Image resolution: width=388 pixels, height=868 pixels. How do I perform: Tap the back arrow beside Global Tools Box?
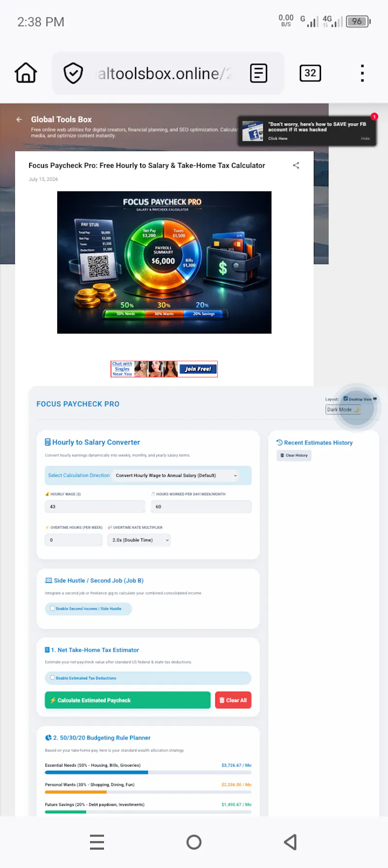tap(19, 119)
